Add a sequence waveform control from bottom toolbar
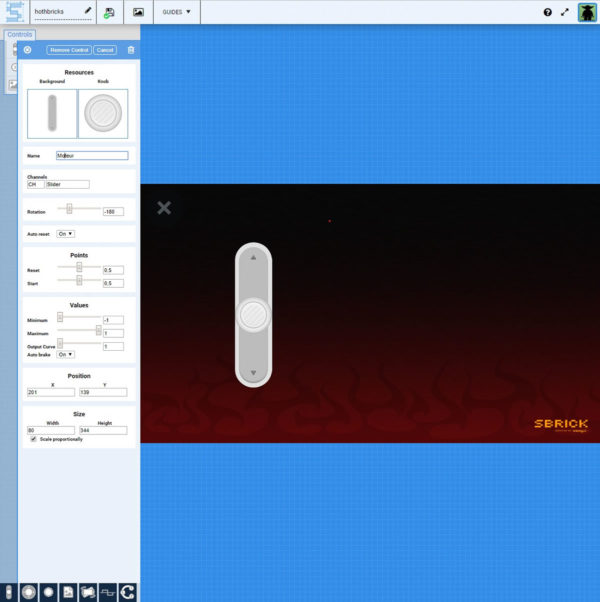 click(x=106, y=592)
